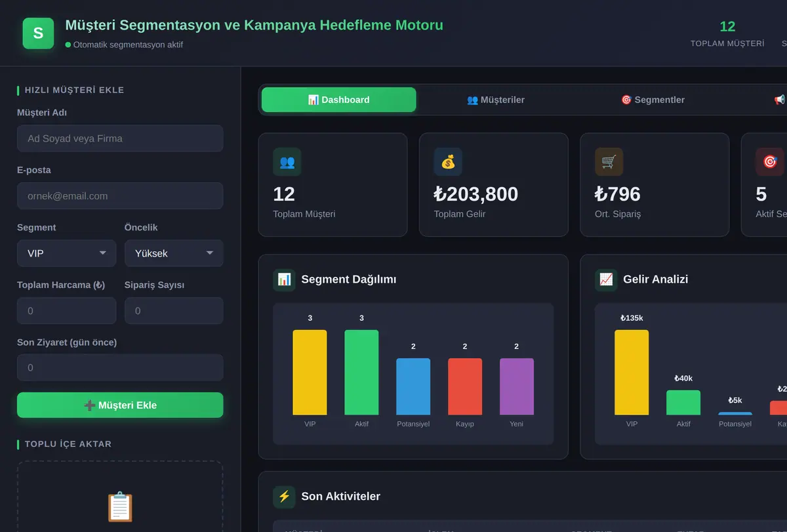Viewport: 787px width, 532px height.
Task: Open the Öncelik dropdown showing Yüksek
Action: pyautogui.click(x=174, y=253)
